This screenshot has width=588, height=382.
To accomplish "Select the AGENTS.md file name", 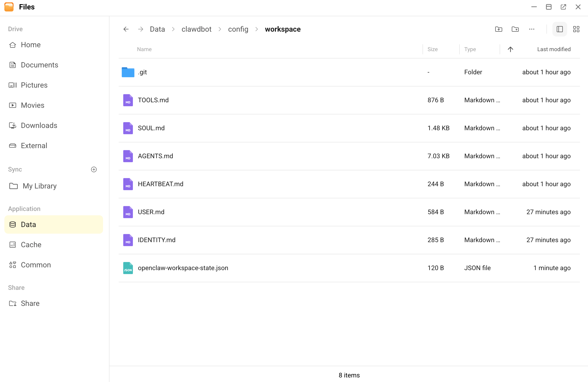I will pos(155,156).
